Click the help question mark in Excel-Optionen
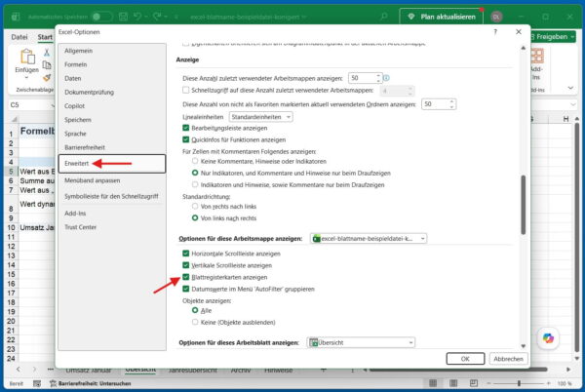This screenshot has width=585, height=392. [495, 32]
